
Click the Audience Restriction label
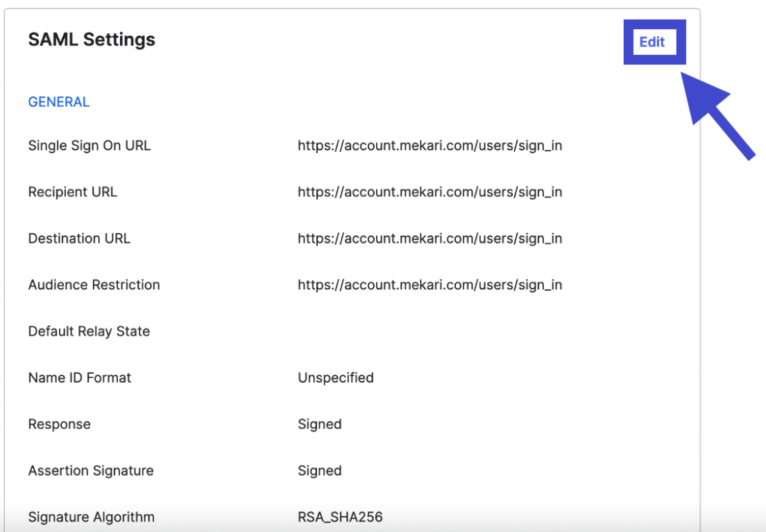pos(94,285)
